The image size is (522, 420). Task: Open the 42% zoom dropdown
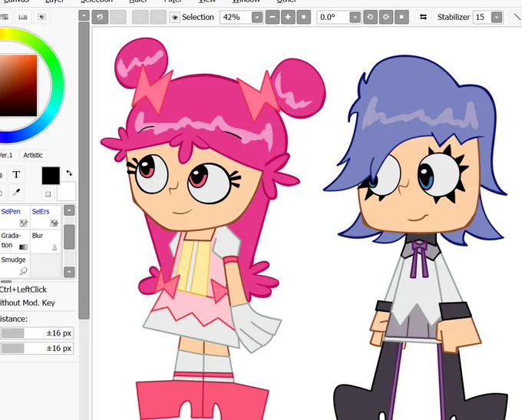coord(257,18)
